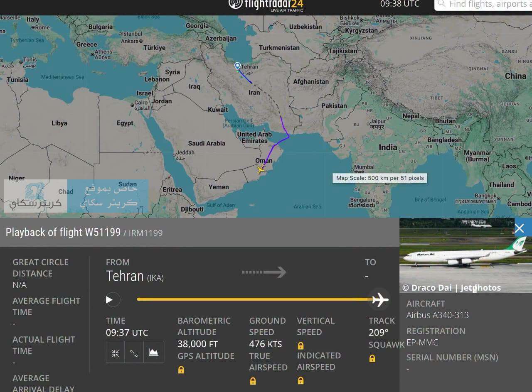This screenshot has width=532, height=392.
Task: Click the True Airspeed lock icon
Action: tap(253, 381)
